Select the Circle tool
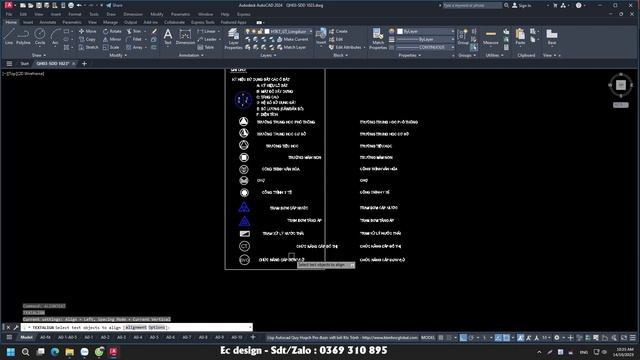The width and height of the screenshot is (640, 360). [40, 36]
